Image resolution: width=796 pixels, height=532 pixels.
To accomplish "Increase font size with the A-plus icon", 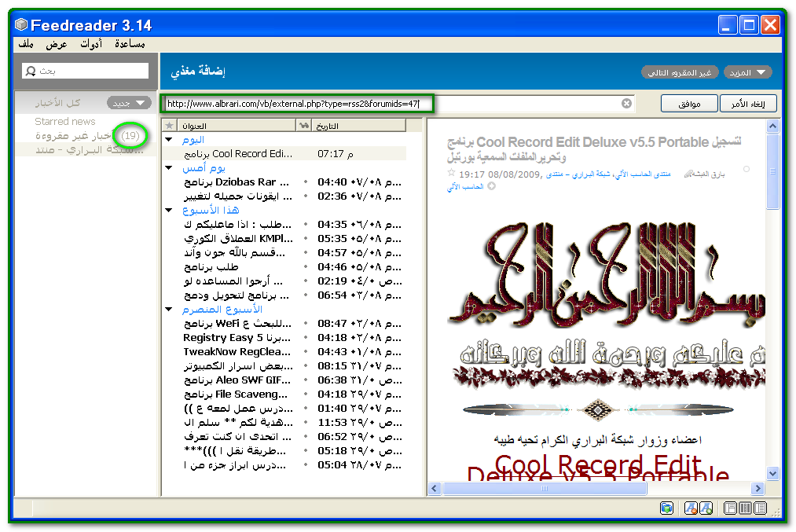I will 706,508.
